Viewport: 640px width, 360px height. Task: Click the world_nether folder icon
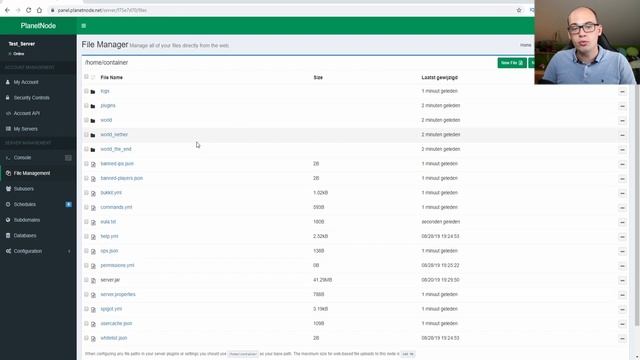93,135
